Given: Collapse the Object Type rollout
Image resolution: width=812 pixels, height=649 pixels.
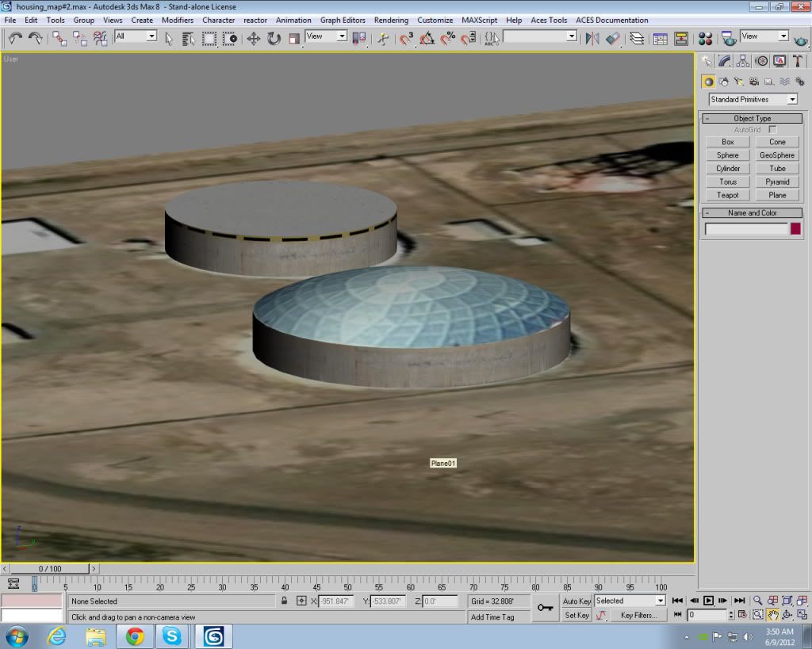Looking at the screenshot, I should [752, 118].
